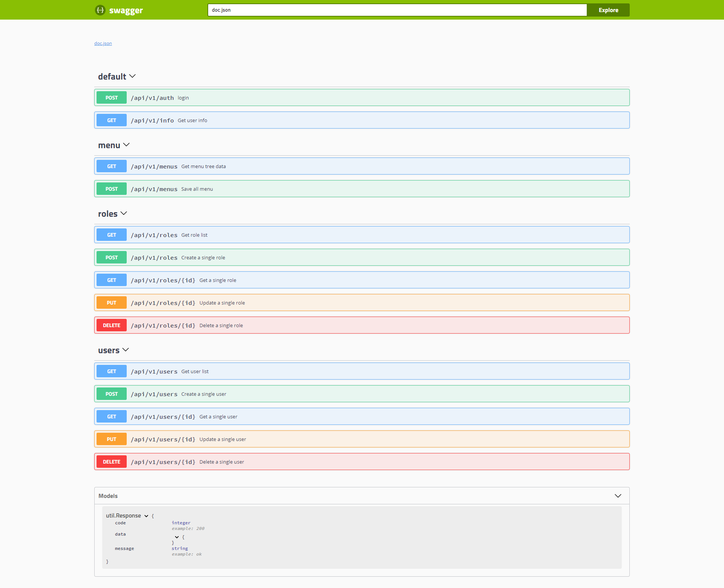Collapse the Models panel chevron

click(x=618, y=496)
